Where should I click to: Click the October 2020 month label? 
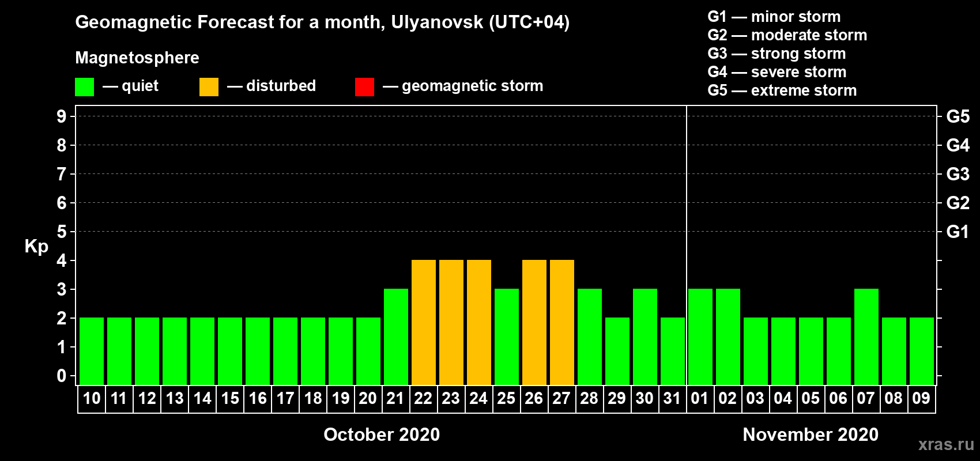point(382,434)
